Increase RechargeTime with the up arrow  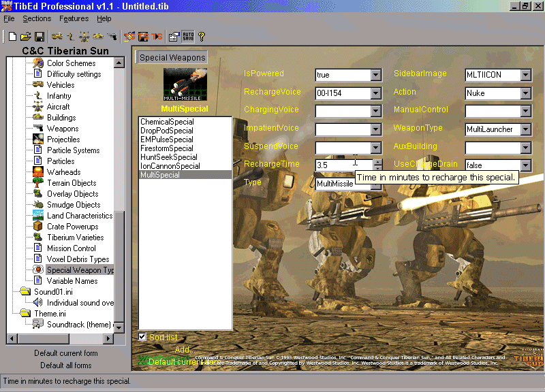click(377, 162)
